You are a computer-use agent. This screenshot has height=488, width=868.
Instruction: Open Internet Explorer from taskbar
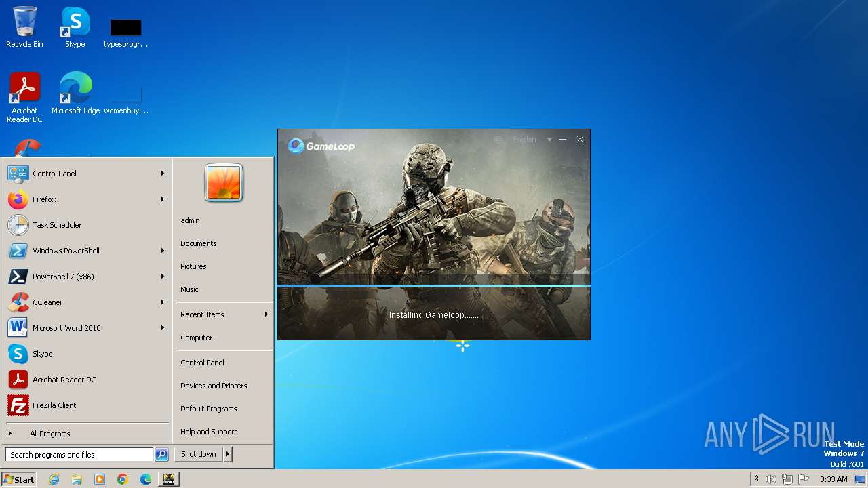tap(54, 479)
